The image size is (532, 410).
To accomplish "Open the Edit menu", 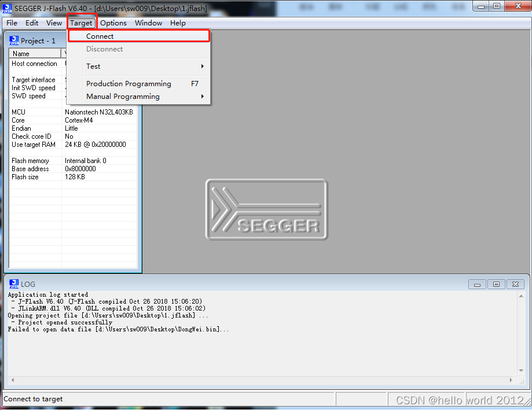I will (x=32, y=23).
